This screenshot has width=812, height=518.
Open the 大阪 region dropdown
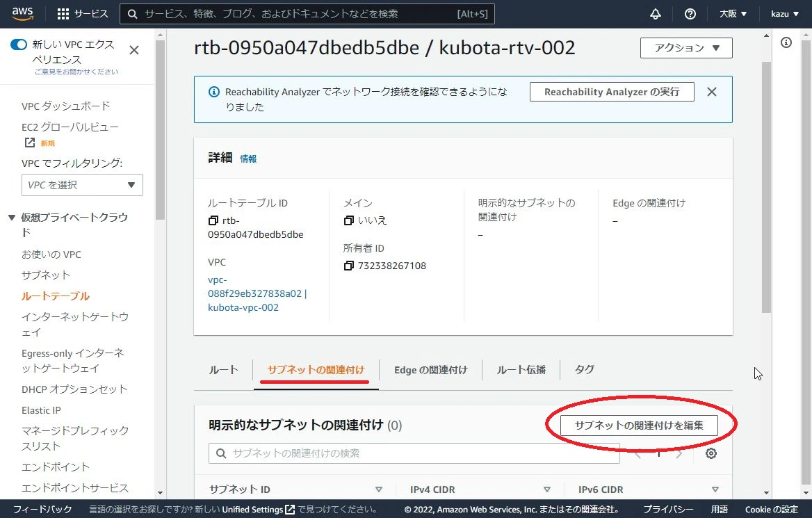tap(733, 14)
